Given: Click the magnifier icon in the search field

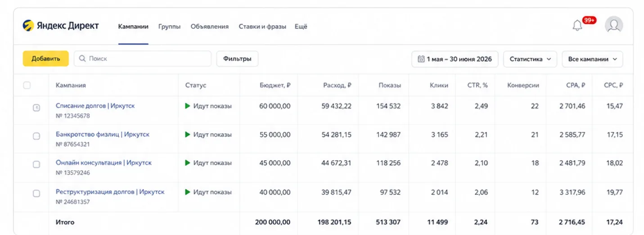Looking at the screenshot, I should click(82, 59).
